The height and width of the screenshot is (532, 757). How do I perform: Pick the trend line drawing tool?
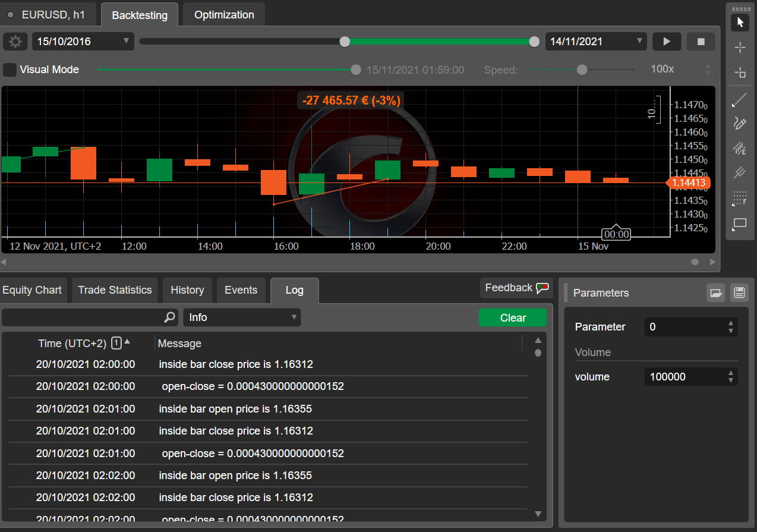pos(740,100)
